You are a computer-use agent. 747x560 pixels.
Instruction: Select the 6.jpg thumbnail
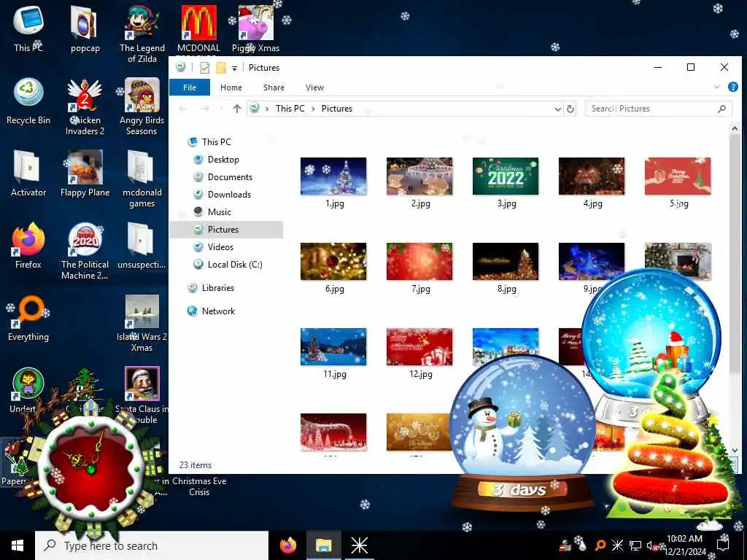point(333,262)
